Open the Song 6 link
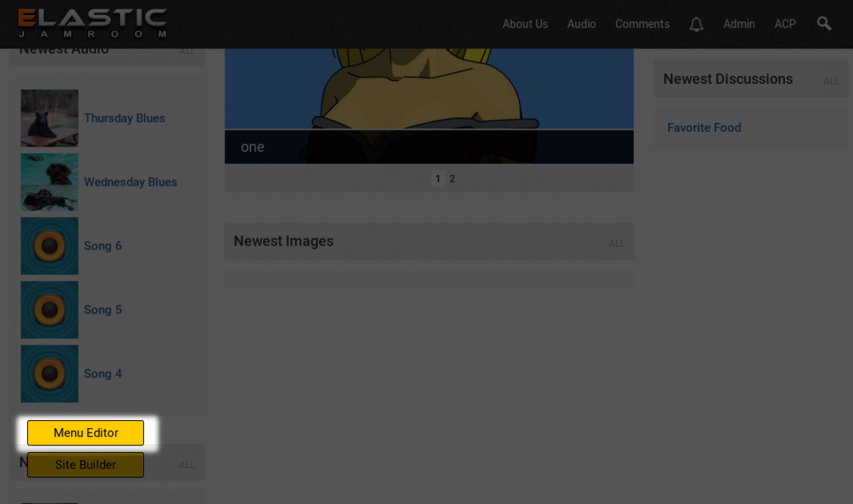853x504 pixels. tap(103, 246)
